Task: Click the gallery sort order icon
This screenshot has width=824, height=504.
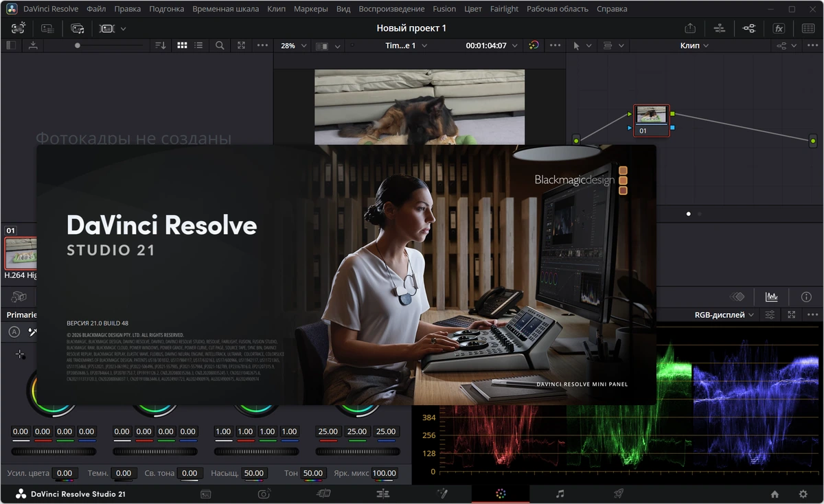Action: coord(160,45)
